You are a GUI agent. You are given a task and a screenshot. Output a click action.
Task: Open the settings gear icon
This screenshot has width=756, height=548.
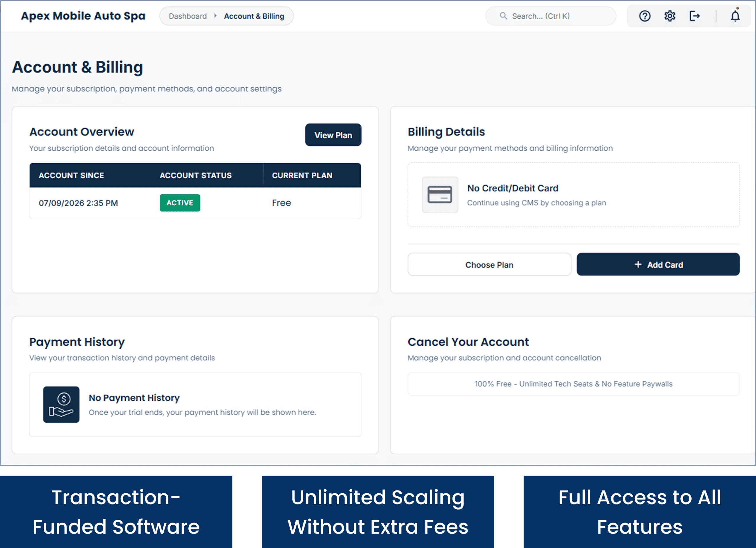pos(669,16)
